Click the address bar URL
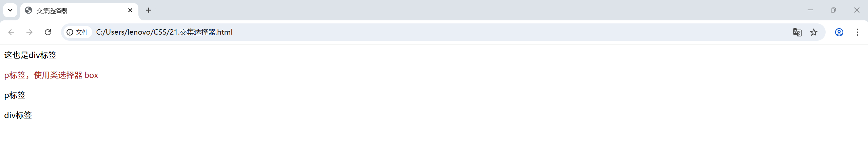 coord(164,32)
